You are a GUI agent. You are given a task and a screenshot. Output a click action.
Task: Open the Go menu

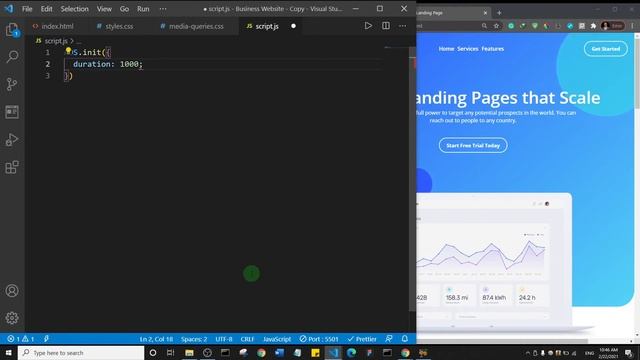coord(124,9)
